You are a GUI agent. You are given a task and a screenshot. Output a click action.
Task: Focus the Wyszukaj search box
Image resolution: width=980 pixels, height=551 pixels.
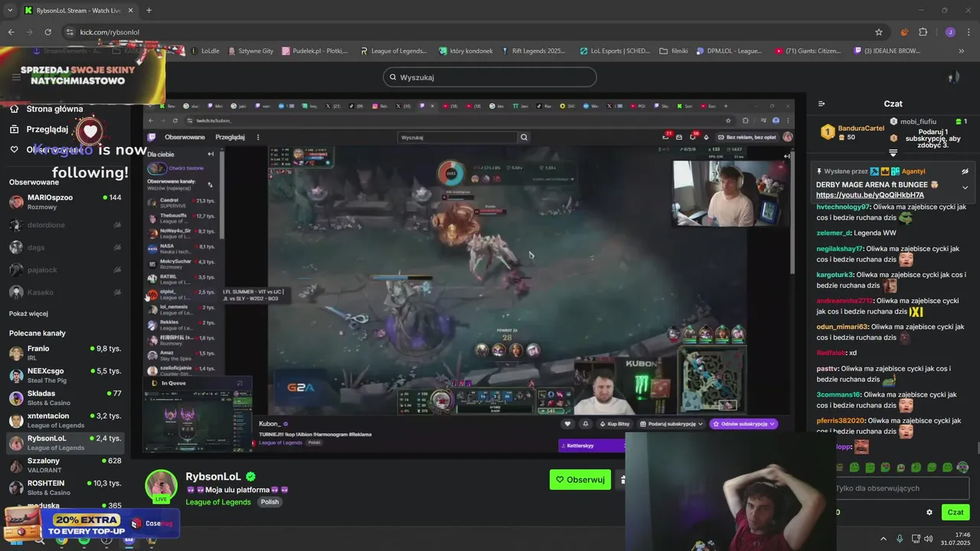coord(490,77)
